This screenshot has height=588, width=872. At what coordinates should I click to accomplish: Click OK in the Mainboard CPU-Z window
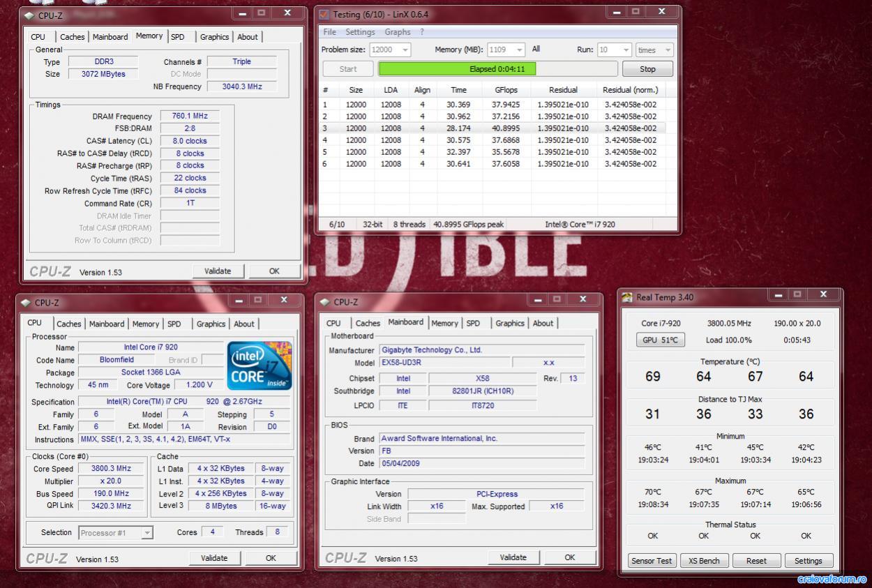569,557
